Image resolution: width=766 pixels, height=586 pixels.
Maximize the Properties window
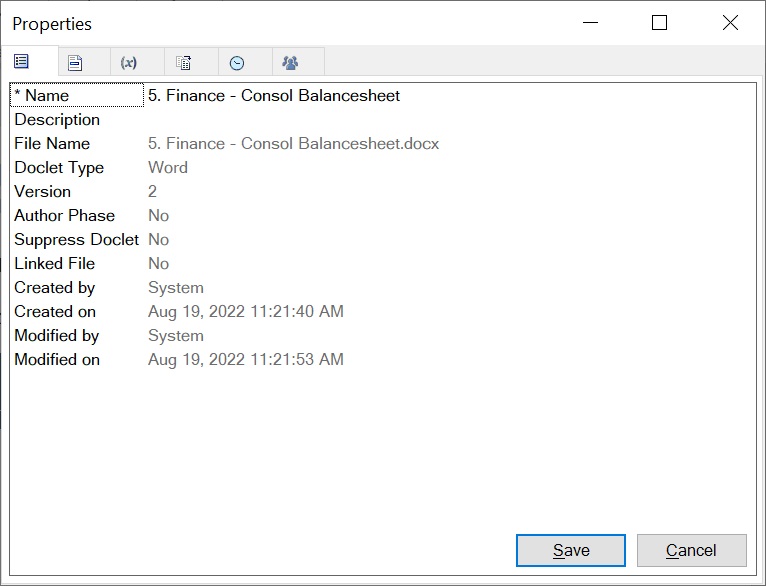coord(660,23)
